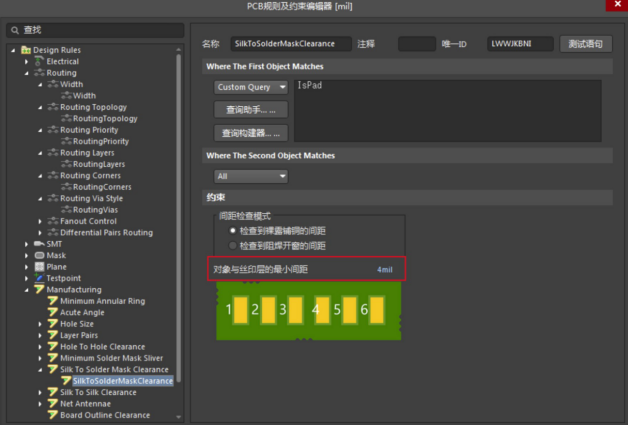Expand the Fanout Control tree node
629x426 pixels.
(x=40, y=221)
